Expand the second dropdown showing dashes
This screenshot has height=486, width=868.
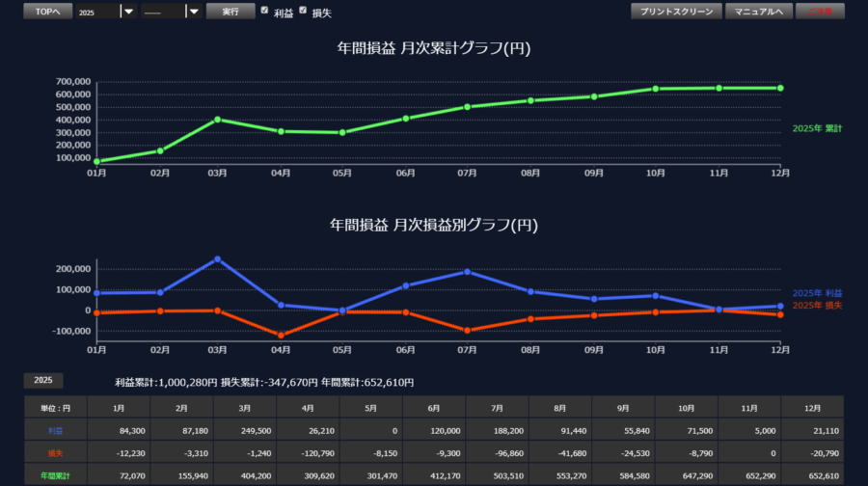click(x=193, y=12)
